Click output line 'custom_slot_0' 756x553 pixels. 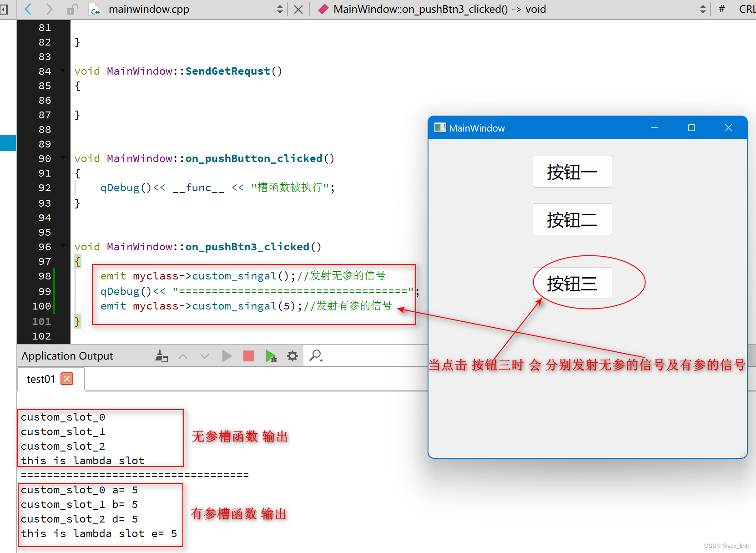point(63,417)
